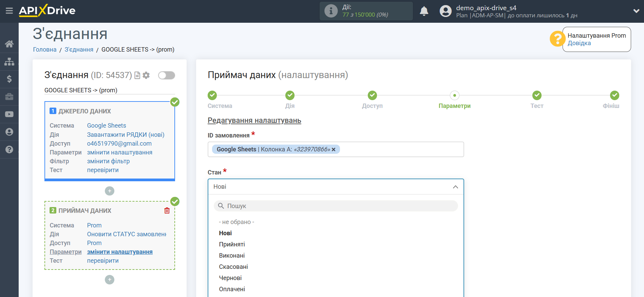Go to the Фініш step
This screenshot has width=644, height=297.
click(614, 95)
